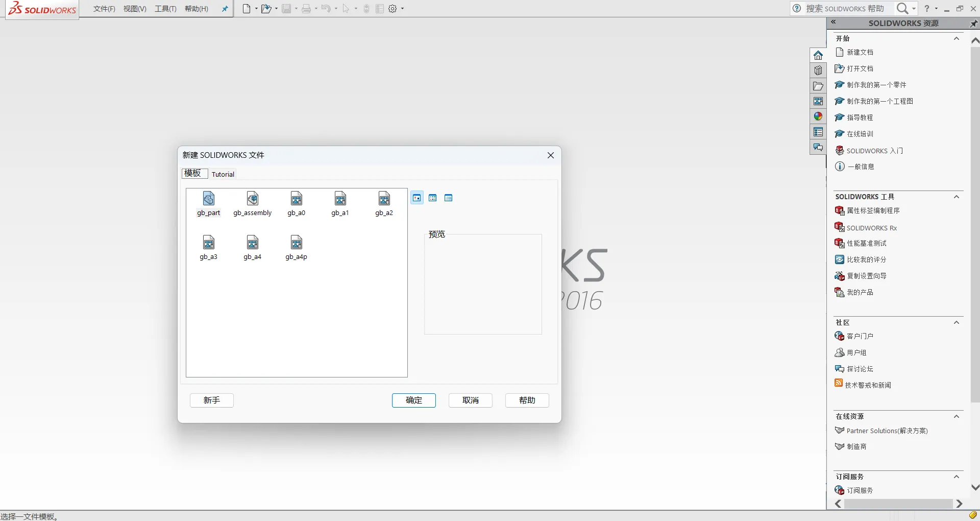Click the status bar icon at bottom right

click(973, 515)
